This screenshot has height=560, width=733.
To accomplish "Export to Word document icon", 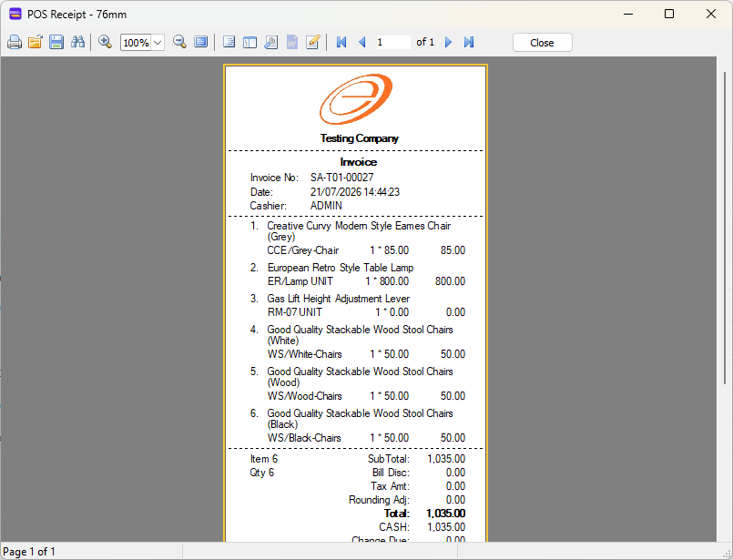I will (291, 43).
